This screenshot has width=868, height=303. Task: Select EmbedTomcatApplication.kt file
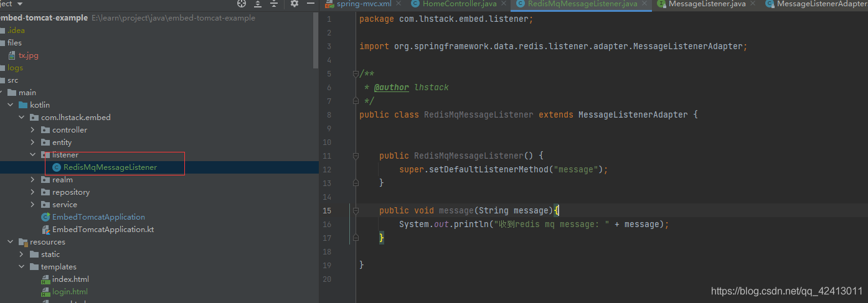(x=103, y=230)
